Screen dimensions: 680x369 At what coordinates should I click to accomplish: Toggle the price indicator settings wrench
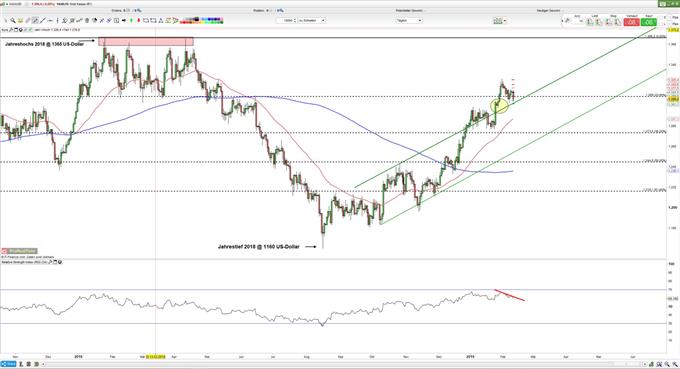pos(11,30)
